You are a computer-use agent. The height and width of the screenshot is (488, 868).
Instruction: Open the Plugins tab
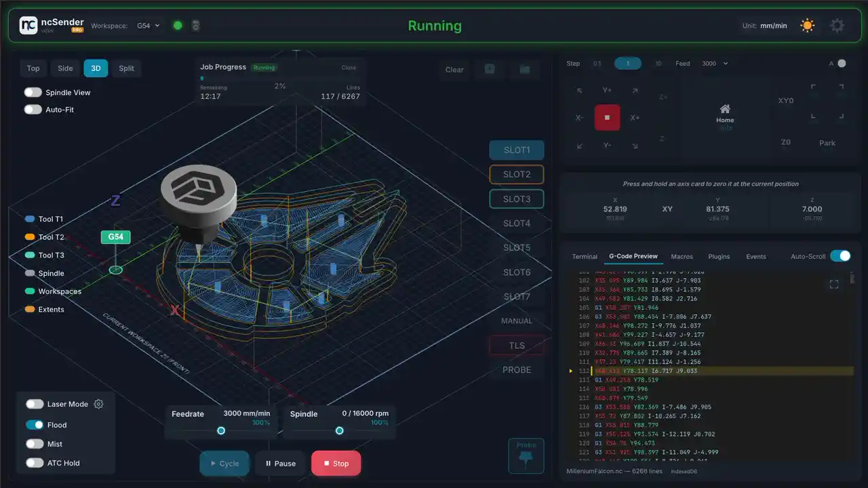719,256
